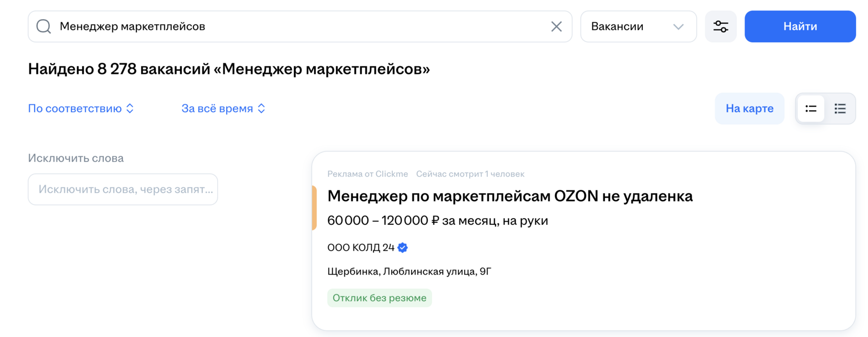
Task: Open employer ООО КОЛД 24 page
Action: tap(361, 248)
